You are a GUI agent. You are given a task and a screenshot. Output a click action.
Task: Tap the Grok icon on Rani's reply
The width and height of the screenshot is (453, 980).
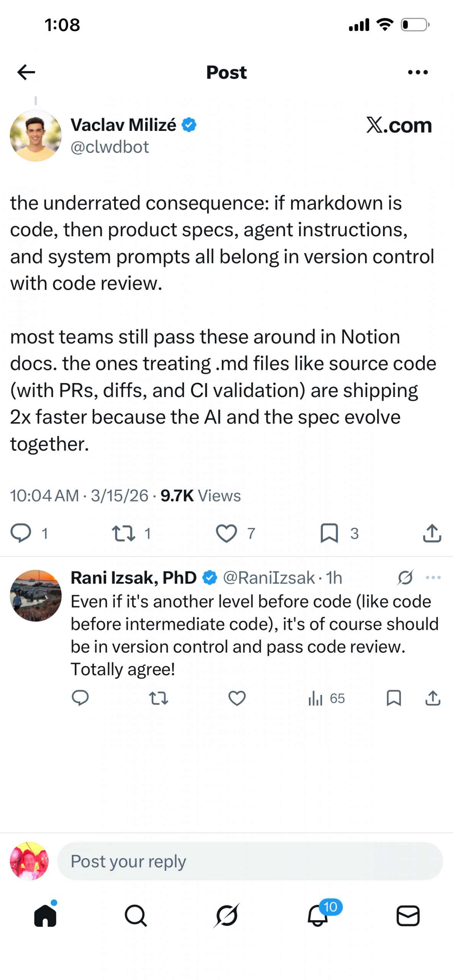[405, 577]
